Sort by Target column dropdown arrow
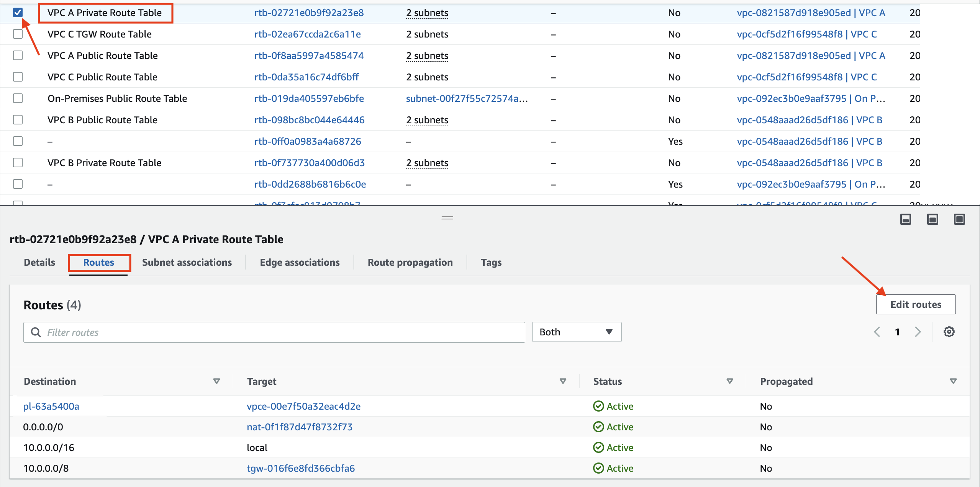The width and height of the screenshot is (980, 487). (563, 381)
